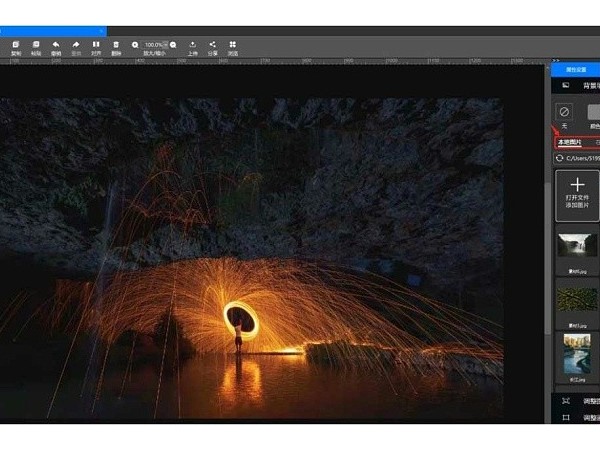Open the Browse (浏览) grid icon

(233, 46)
